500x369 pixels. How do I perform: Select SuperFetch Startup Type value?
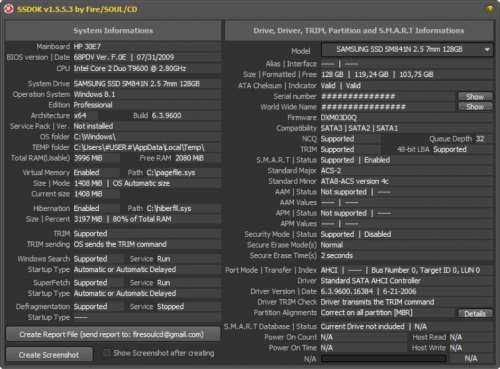[x=125, y=293]
